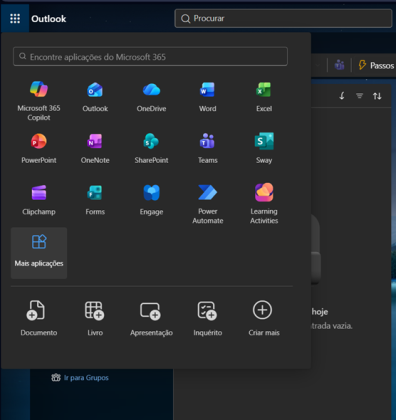
Task: Launch Word from the app grid
Action: click(208, 97)
